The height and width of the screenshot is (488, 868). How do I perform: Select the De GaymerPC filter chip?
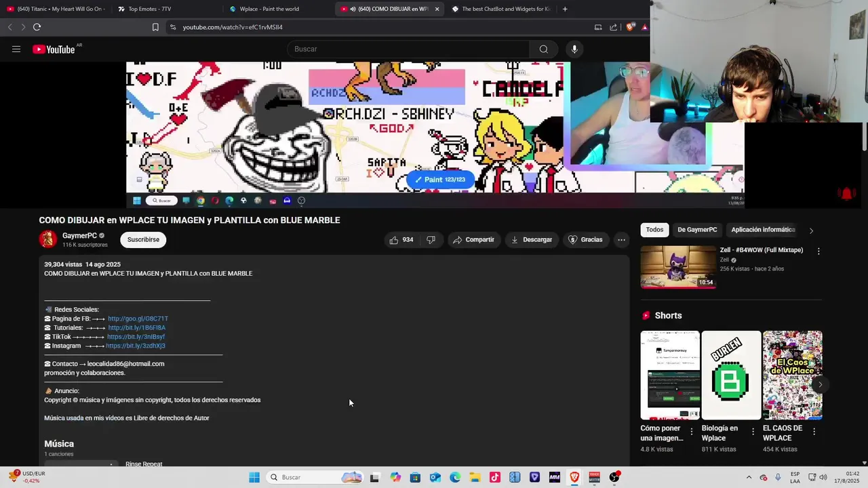pyautogui.click(x=697, y=230)
